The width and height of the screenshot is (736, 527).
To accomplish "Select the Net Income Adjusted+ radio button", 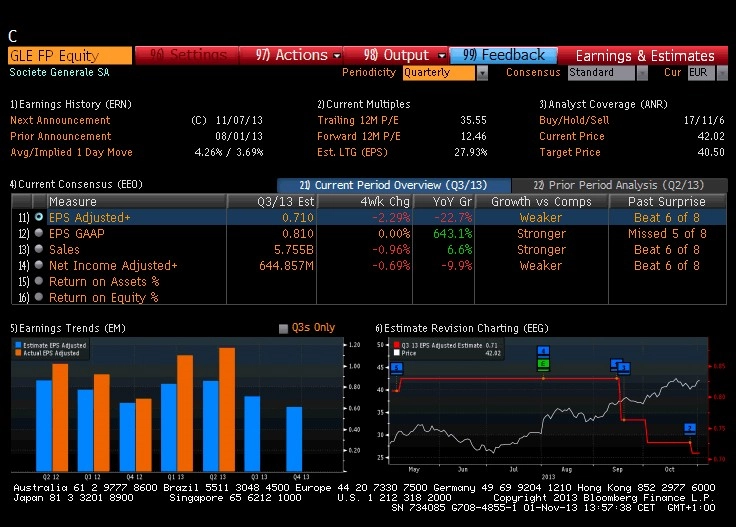I will 39,265.
